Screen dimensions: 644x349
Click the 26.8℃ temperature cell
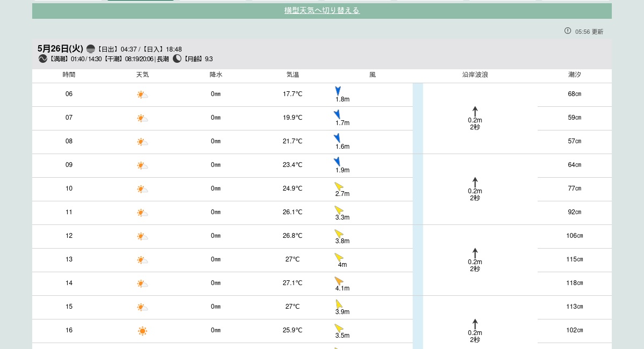[292, 236]
